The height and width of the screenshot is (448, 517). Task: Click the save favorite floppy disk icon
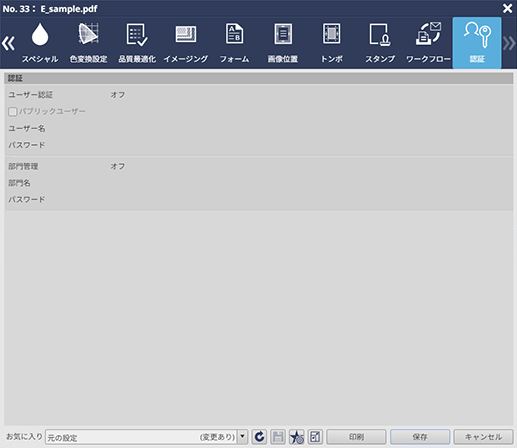click(278, 437)
